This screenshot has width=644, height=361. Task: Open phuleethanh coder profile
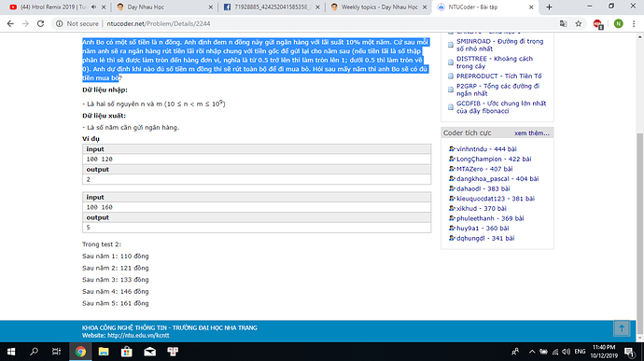(490, 218)
